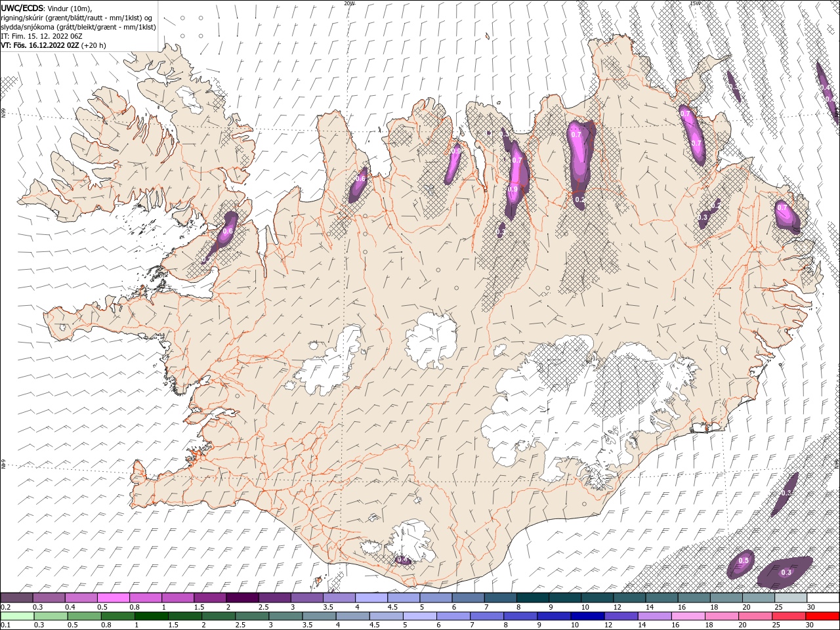This screenshot has height=630, width=840.
Task: Select the 16 light pink swatch in lower row
Action: point(688,616)
